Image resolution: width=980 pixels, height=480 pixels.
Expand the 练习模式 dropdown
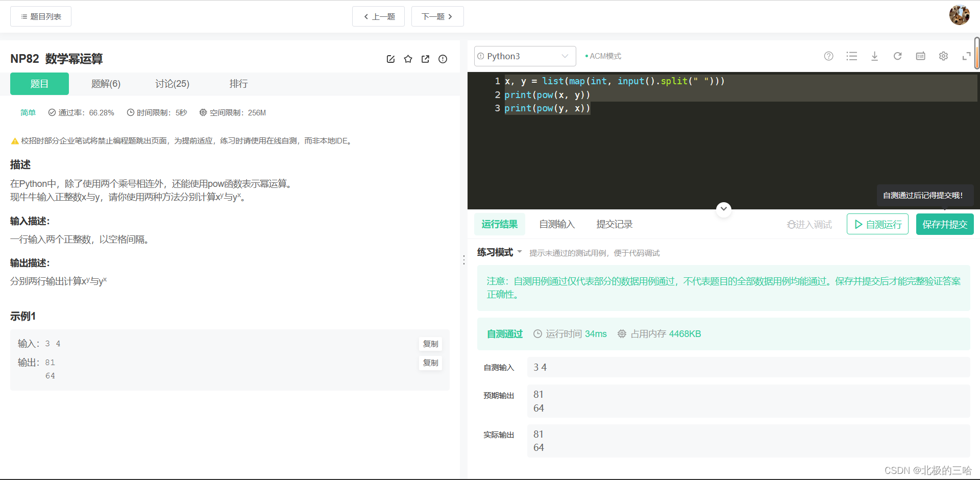[499, 252]
